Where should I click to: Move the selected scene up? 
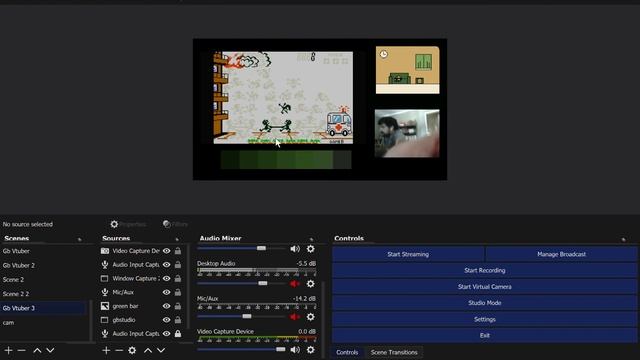tap(37, 350)
